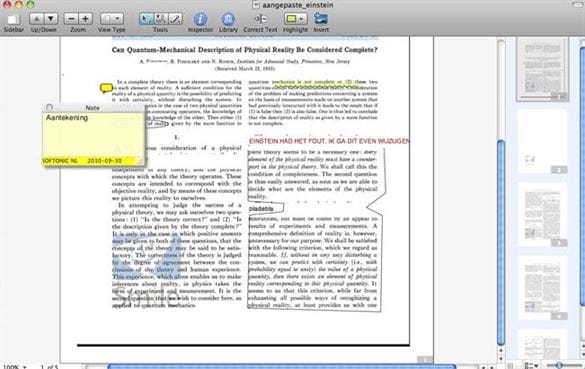Screen dimensions: 585x369
Task: Select the text selection tool
Action: coord(161,19)
